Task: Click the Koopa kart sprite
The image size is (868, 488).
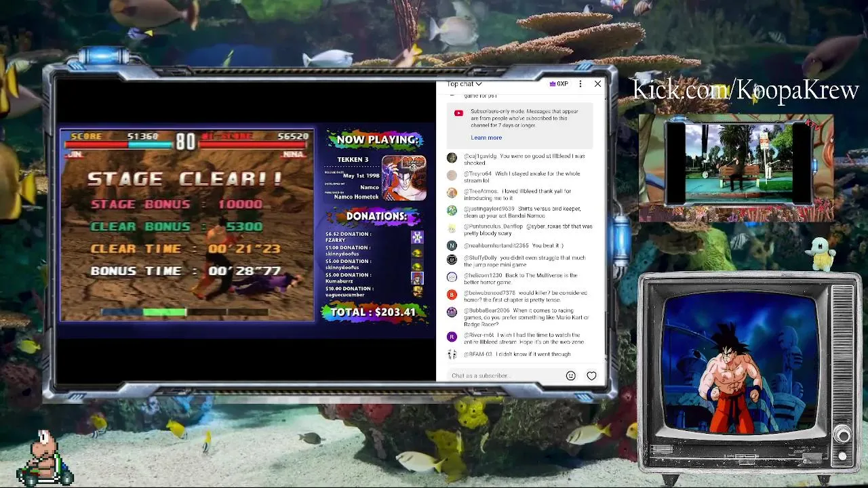Action: [x=45, y=460]
